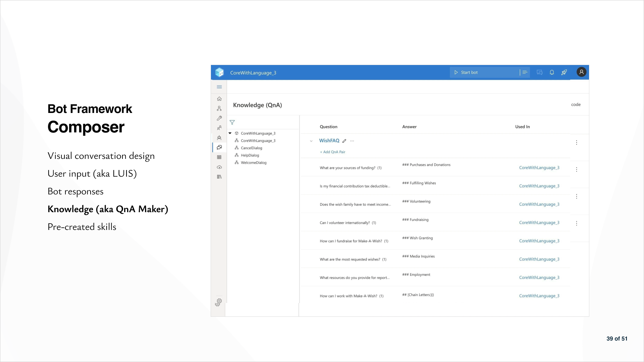This screenshot has width=644, height=362.
Task: Click the Composer logo cube
Action: pyautogui.click(x=219, y=72)
